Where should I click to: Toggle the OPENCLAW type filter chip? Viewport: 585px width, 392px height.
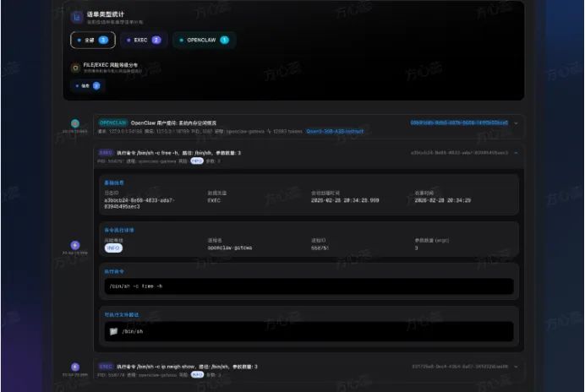(x=204, y=40)
